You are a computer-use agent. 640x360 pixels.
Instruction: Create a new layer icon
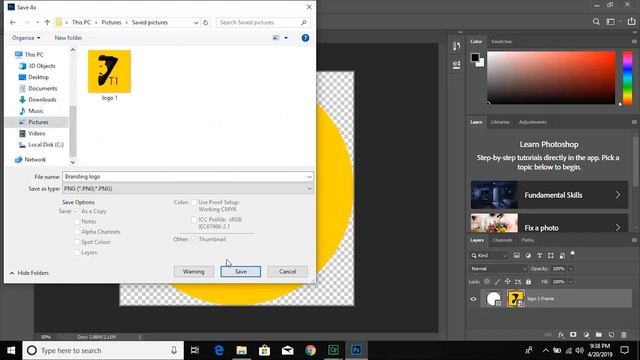coord(611,335)
